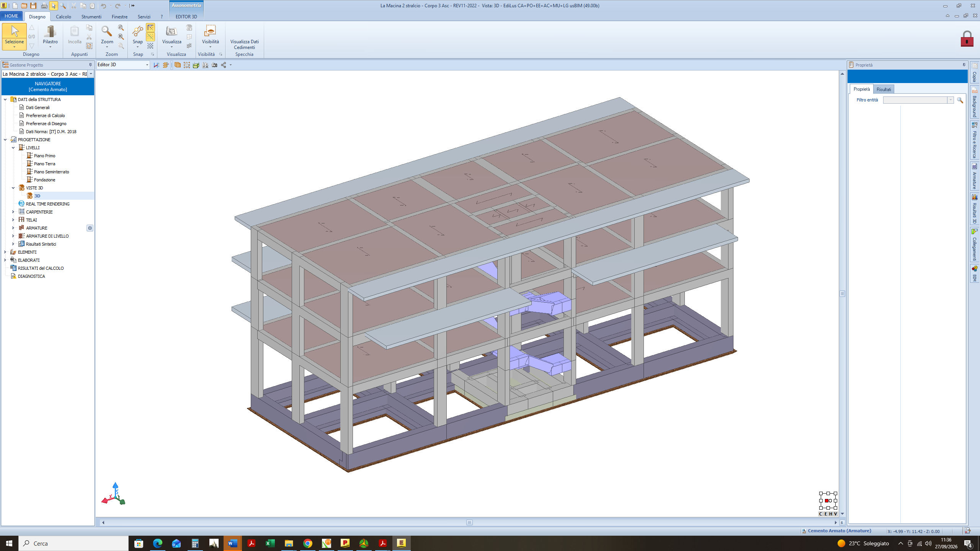Expand the TELAI tree node
Viewport: 980px width, 551px height.
click(x=13, y=220)
